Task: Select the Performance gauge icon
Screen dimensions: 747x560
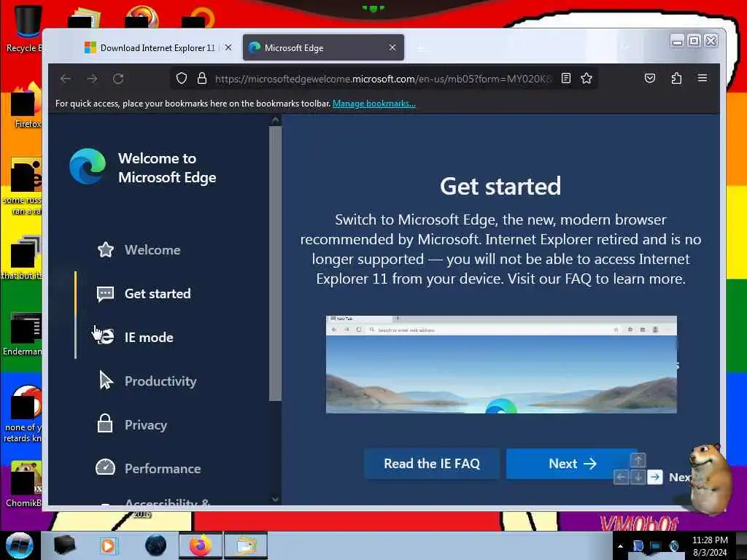Action: 105,467
